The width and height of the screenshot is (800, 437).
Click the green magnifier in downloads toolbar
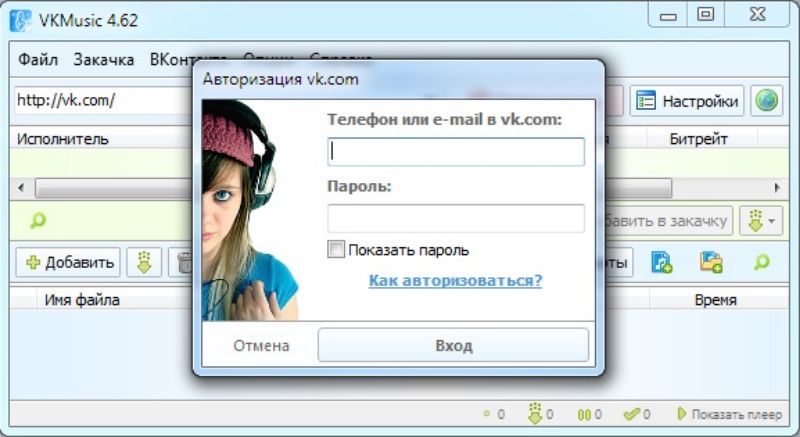point(762,262)
